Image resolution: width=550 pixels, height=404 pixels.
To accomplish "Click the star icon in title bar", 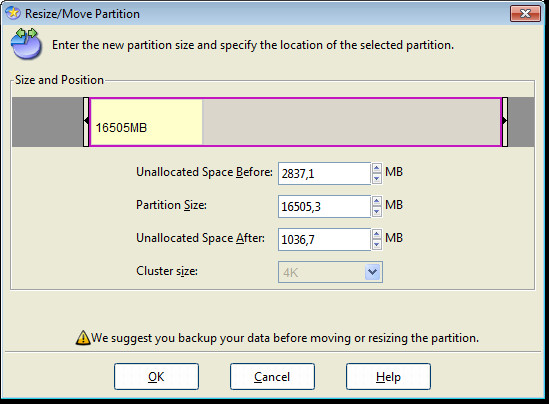I will [13, 13].
